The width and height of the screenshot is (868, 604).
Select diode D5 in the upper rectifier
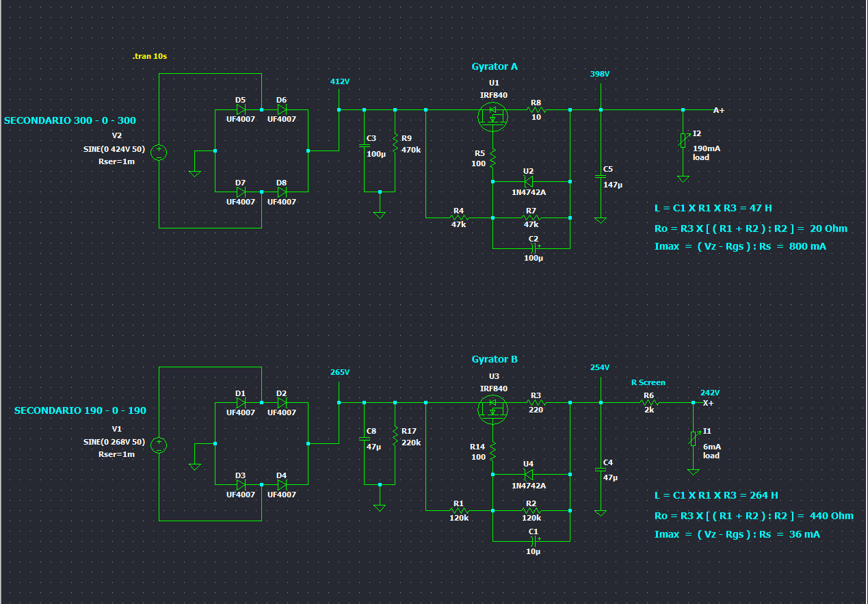tap(241, 109)
